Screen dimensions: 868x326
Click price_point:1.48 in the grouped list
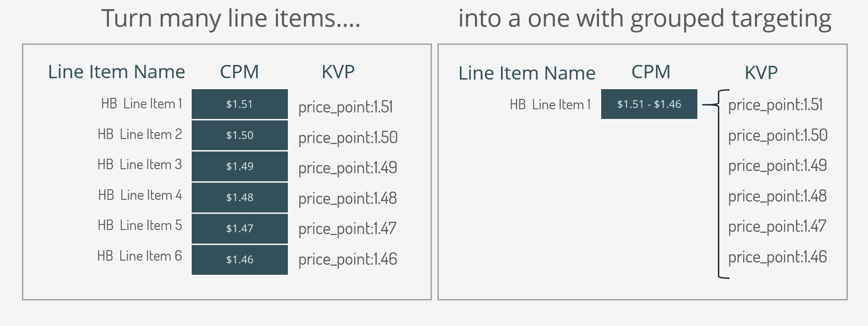777,196
